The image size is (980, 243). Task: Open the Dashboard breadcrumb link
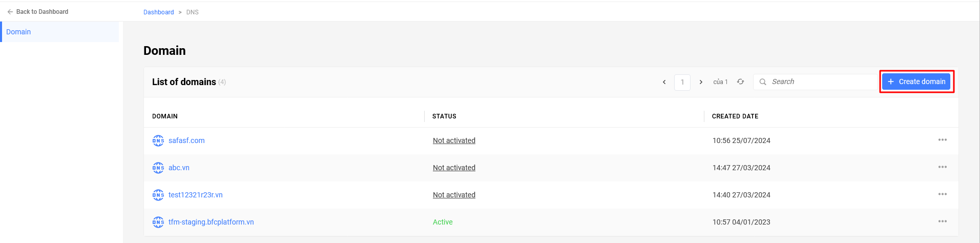click(x=158, y=12)
